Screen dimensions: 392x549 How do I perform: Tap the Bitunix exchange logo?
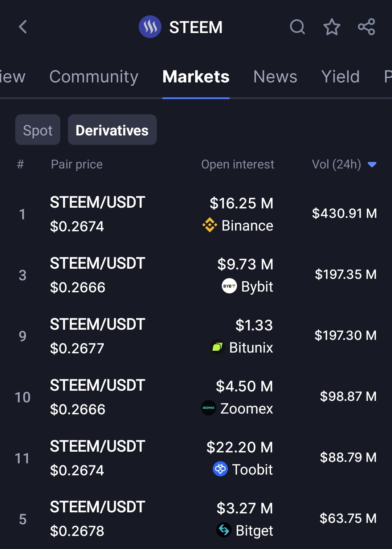[217, 347]
